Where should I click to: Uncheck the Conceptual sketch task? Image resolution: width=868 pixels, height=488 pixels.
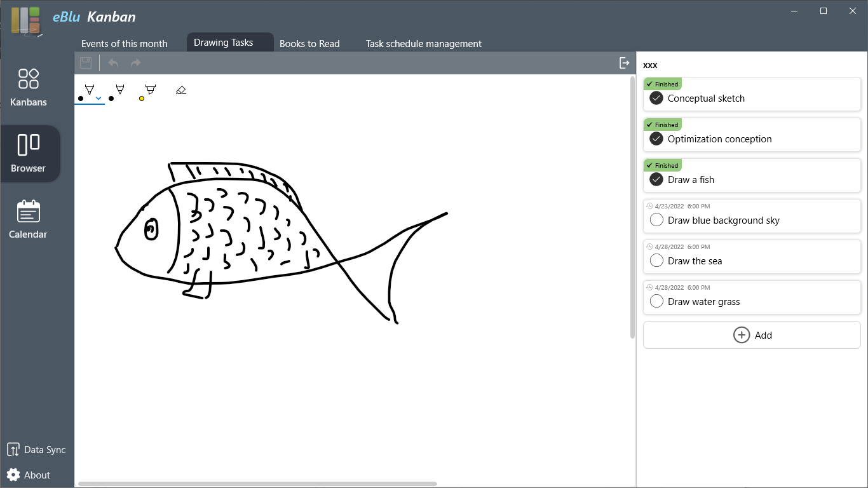coord(656,98)
